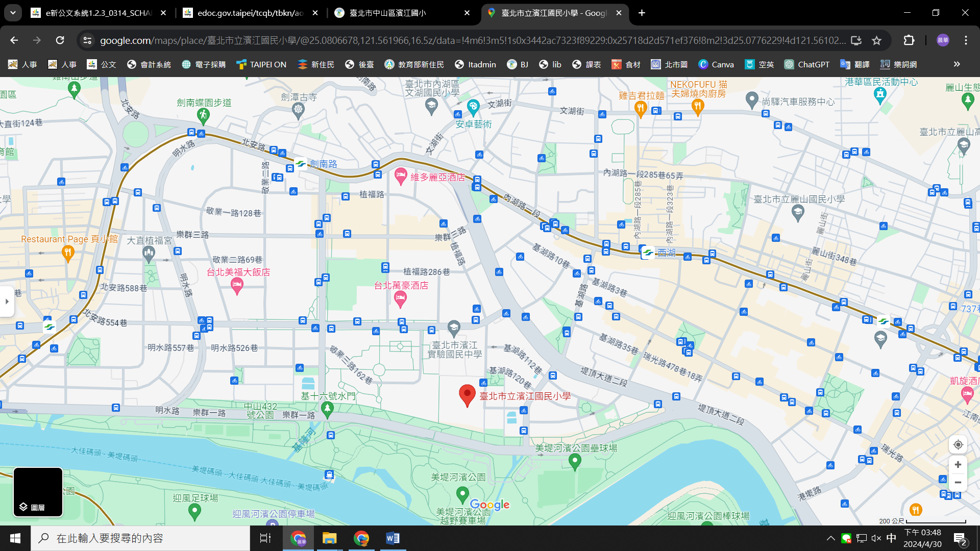The width and height of the screenshot is (980, 551).
Task: Switch to the e新公文系統 tab
Action: point(97,13)
